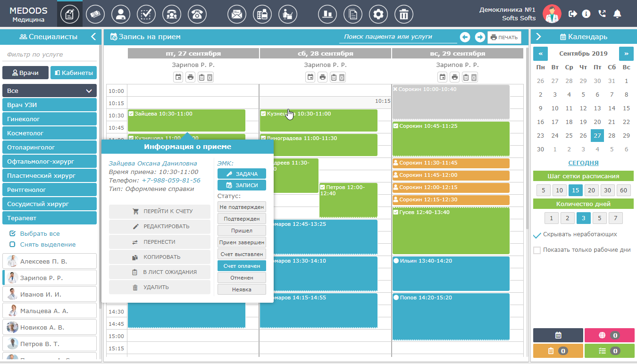The height and width of the screenshot is (364, 637).
Task: Switch to the Кабинеты tab
Action: (x=73, y=73)
